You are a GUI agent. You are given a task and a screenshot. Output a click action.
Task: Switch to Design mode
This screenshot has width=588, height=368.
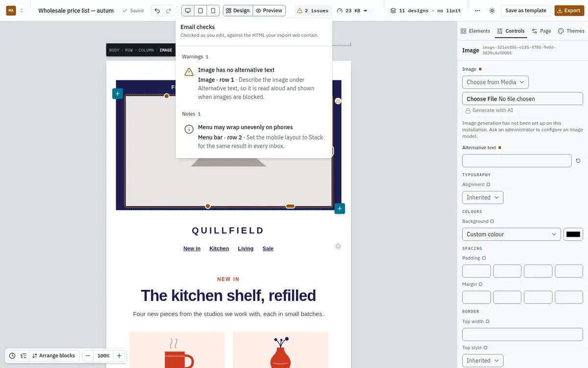point(238,10)
